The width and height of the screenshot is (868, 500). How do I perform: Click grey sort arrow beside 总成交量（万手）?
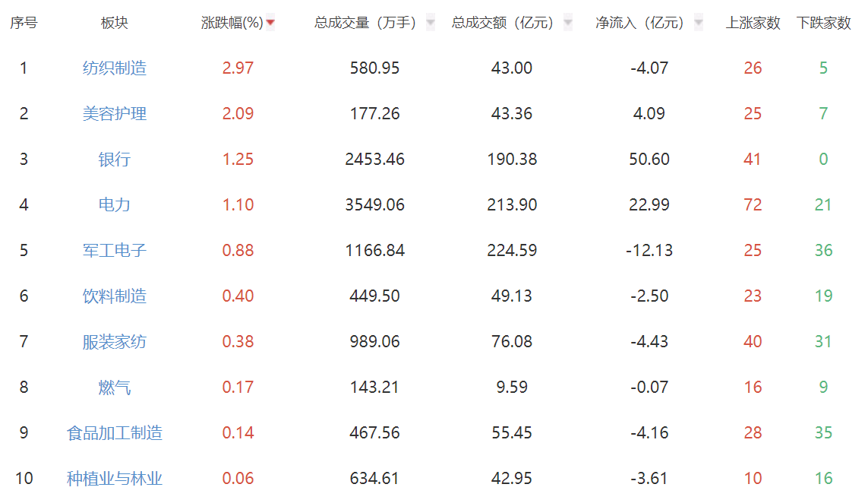431,23
